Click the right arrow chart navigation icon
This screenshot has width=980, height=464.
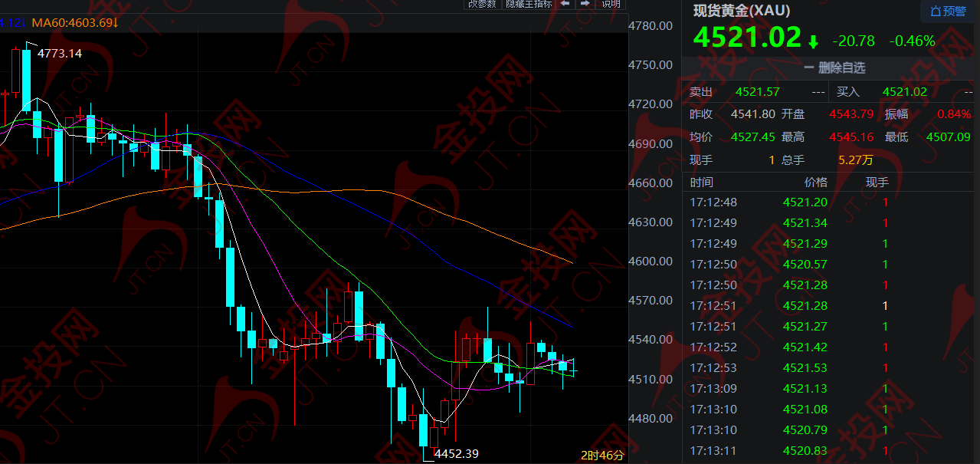[585, 3]
